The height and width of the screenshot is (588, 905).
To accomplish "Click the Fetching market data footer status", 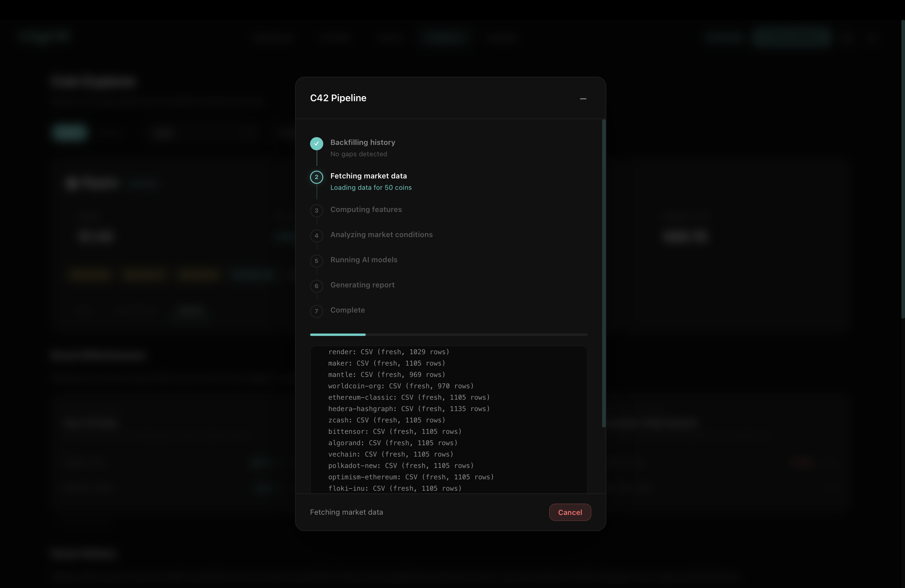I will click(x=347, y=512).
